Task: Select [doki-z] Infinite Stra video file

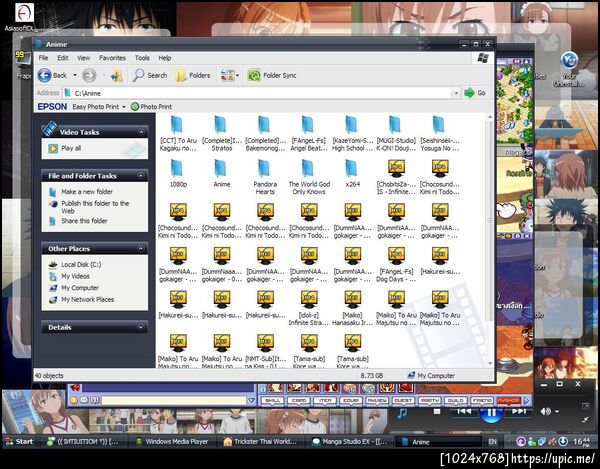Action: (309, 308)
